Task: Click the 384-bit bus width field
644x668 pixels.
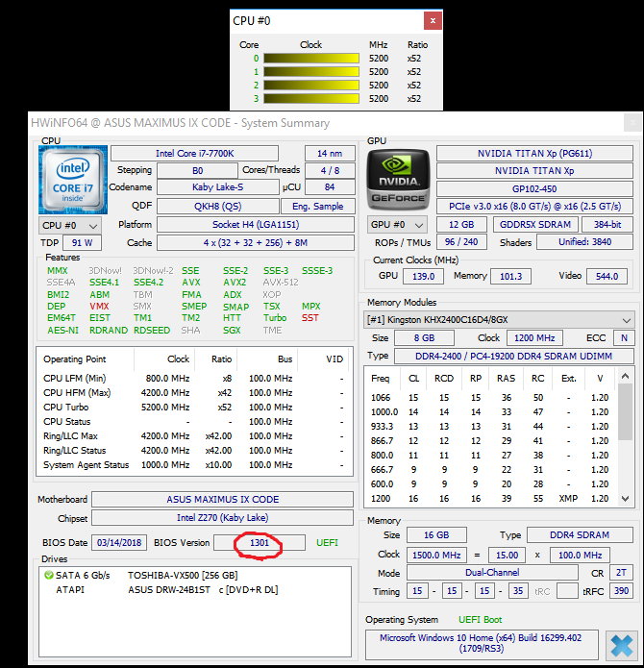Action: click(607, 225)
